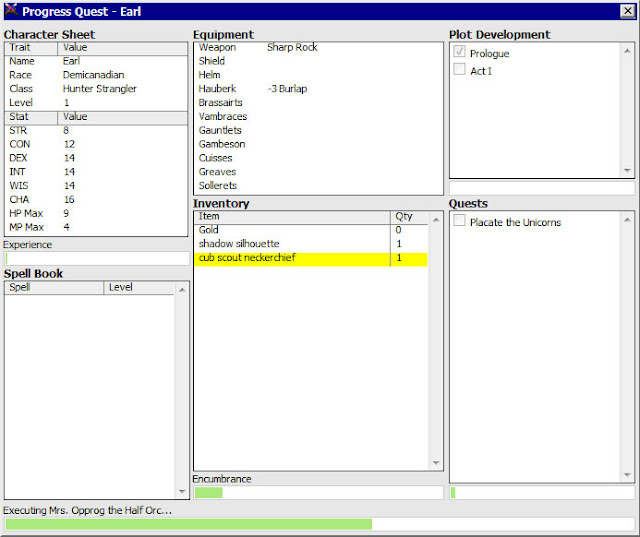Click the -3 Burlap hauberk value
This screenshot has width=640, height=537.
click(287, 89)
